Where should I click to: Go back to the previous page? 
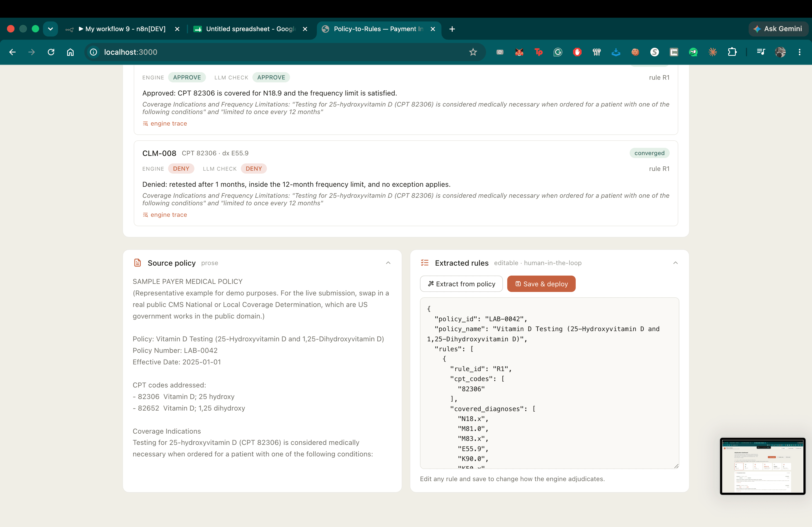pyautogui.click(x=13, y=52)
